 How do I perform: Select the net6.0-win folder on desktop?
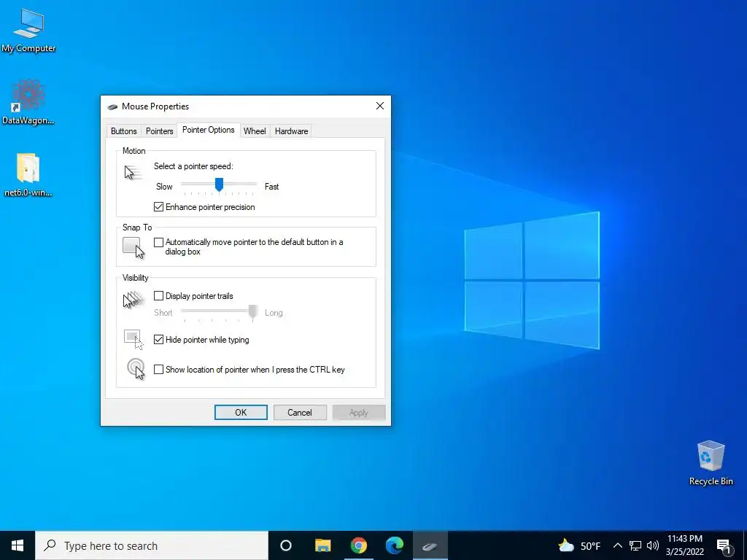(28, 174)
